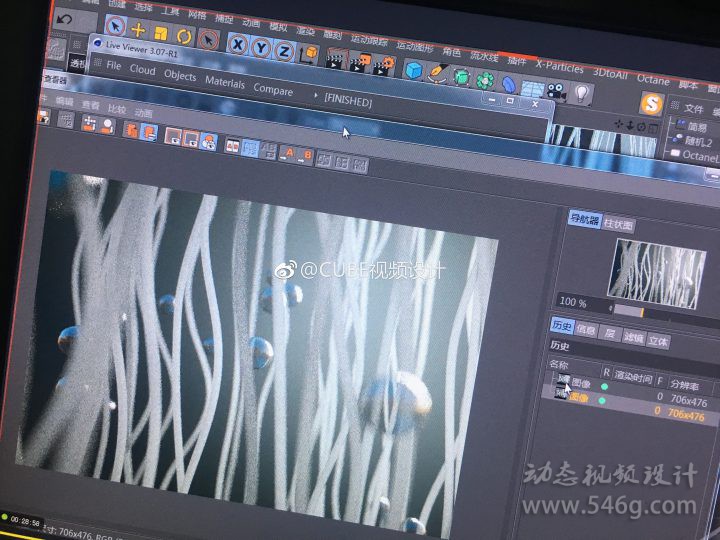Open Materials menu in Live Viewer
The width and height of the screenshot is (720, 540).
(x=225, y=83)
